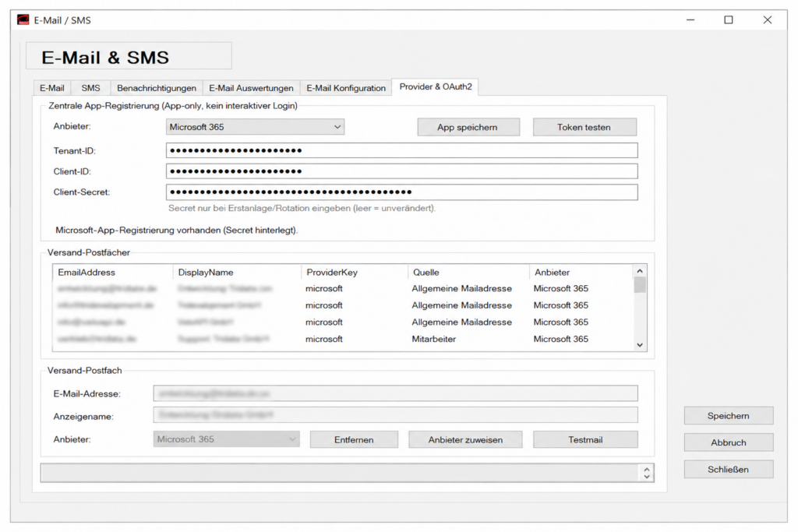Image resolution: width=798 pixels, height=532 pixels.
Task: Click the Anbieter zuweisen button
Action: click(x=465, y=439)
